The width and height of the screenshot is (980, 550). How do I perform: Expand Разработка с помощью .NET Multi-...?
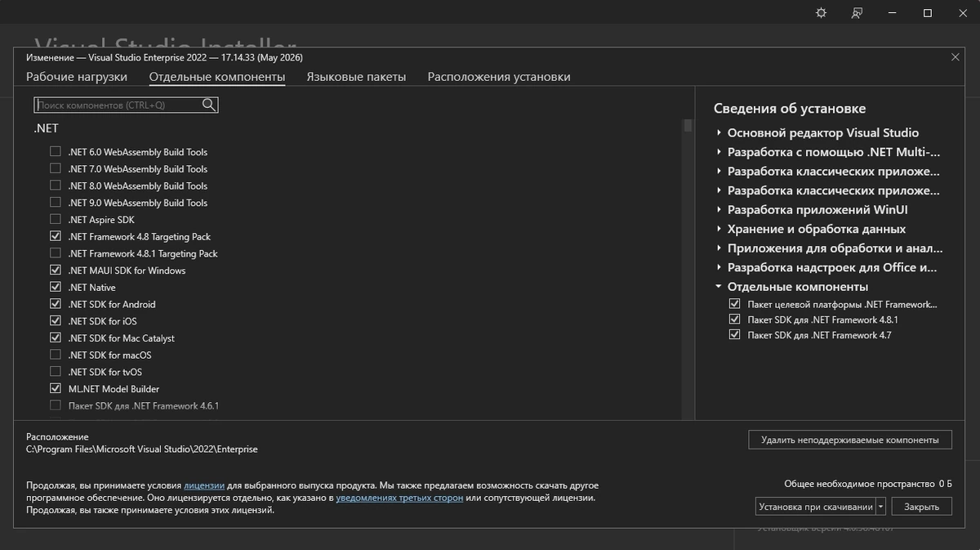719,152
